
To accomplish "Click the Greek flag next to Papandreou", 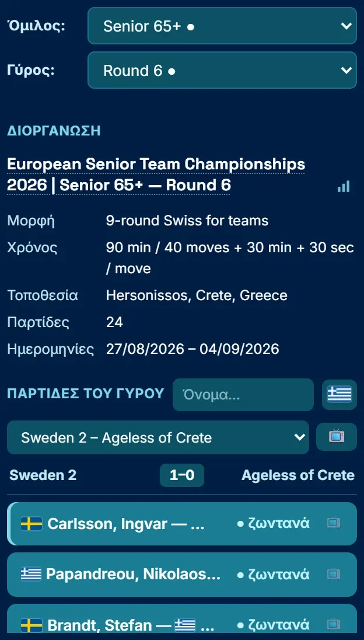I will (x=32, y=574).
